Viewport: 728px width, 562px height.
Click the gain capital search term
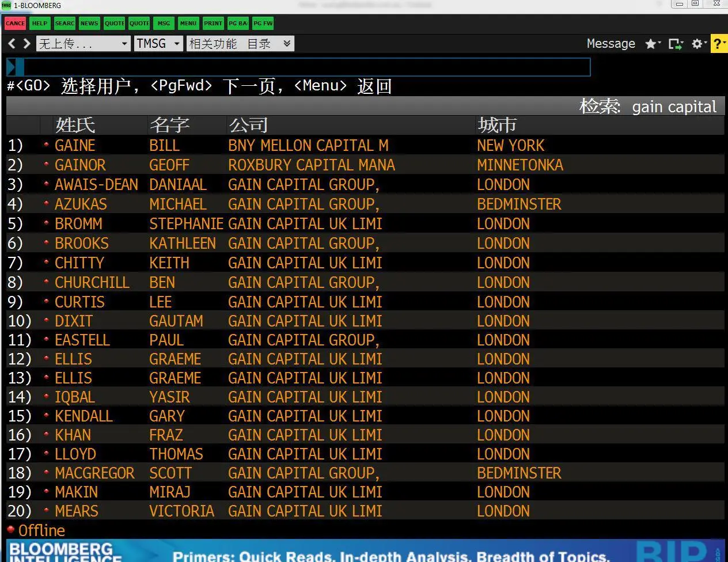674,107
